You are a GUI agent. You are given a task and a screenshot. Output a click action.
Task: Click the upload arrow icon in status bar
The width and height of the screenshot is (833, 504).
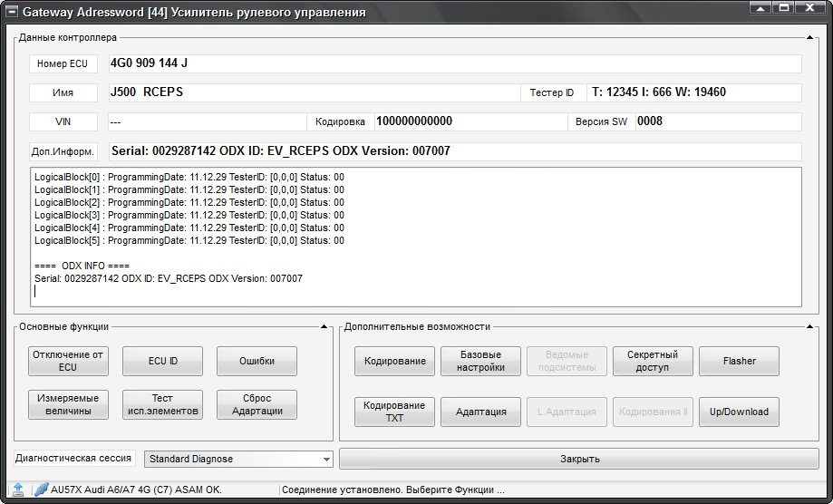point(18,489)
